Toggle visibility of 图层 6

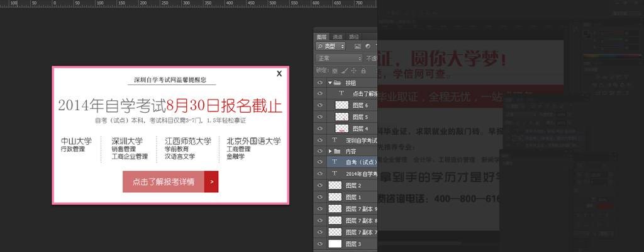point(319,105)
